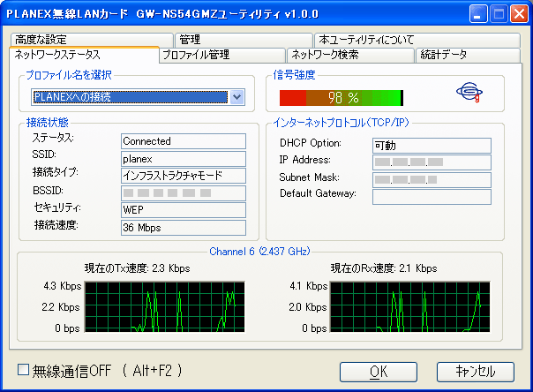The width and height of the screenshot is (533, 392).
Task: Click the 信号強度 group label
Action: pyautogui.click(x=295, y=75)
